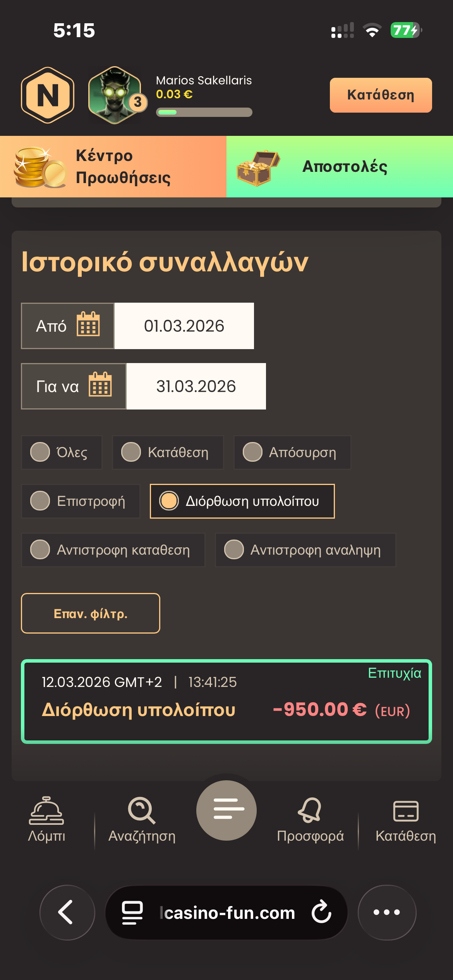This screenshot has width=453, height=980.
Task: Open browser three-dots more options menu
Action: tap(387, 912)
